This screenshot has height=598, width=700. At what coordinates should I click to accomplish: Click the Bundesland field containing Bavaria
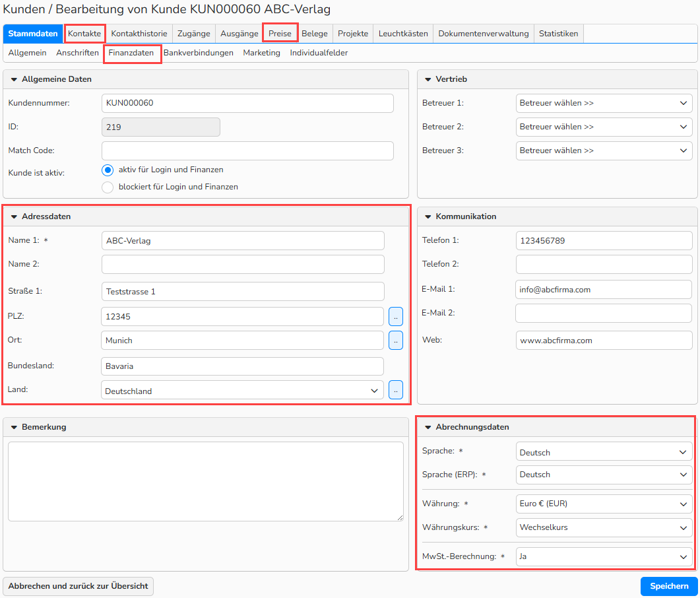[x=242, y=366]
